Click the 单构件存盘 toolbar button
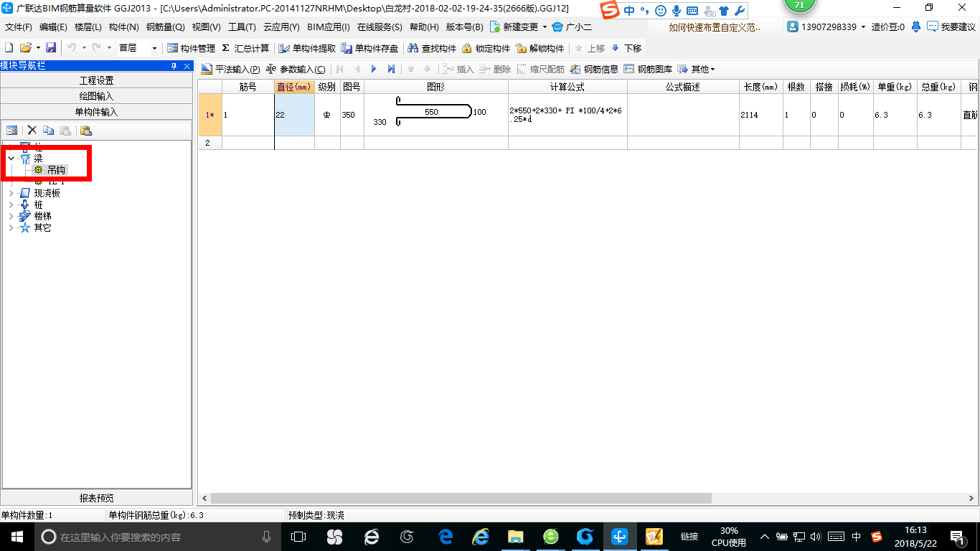 pyautogui.click(x=369, y=48)
